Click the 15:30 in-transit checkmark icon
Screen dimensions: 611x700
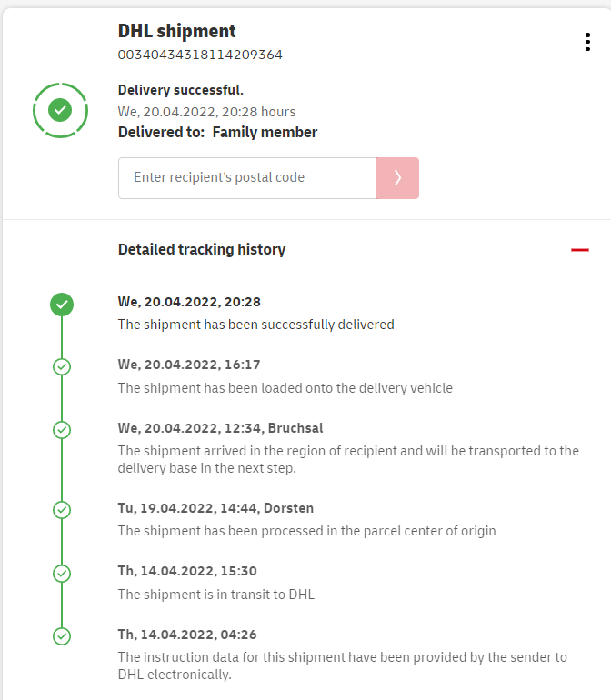pos(62,574)
